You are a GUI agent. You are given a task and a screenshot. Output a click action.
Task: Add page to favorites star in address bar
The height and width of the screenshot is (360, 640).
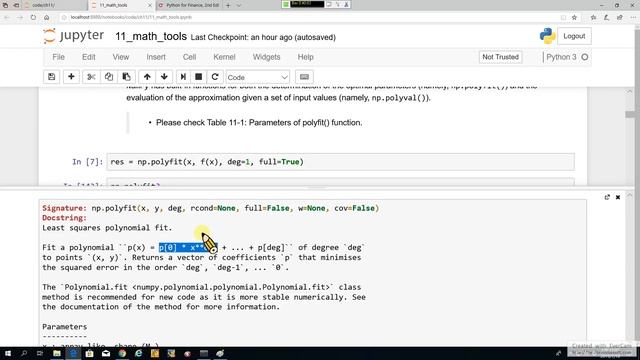(x=574, y=17)
